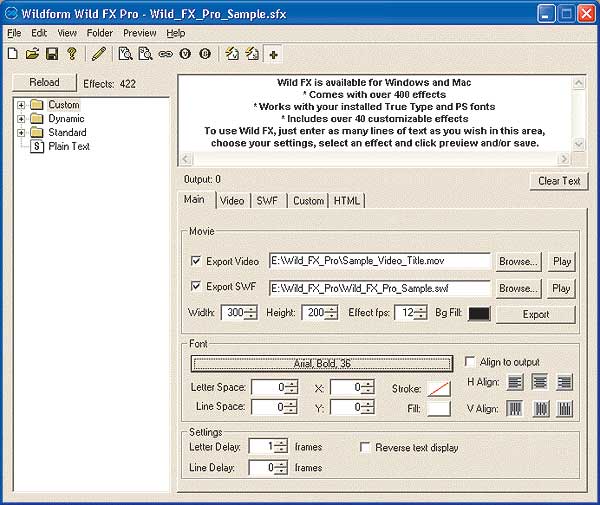600x505 pixels.
Task: Click the chain link toolbar icon
Action: (165, 53)
